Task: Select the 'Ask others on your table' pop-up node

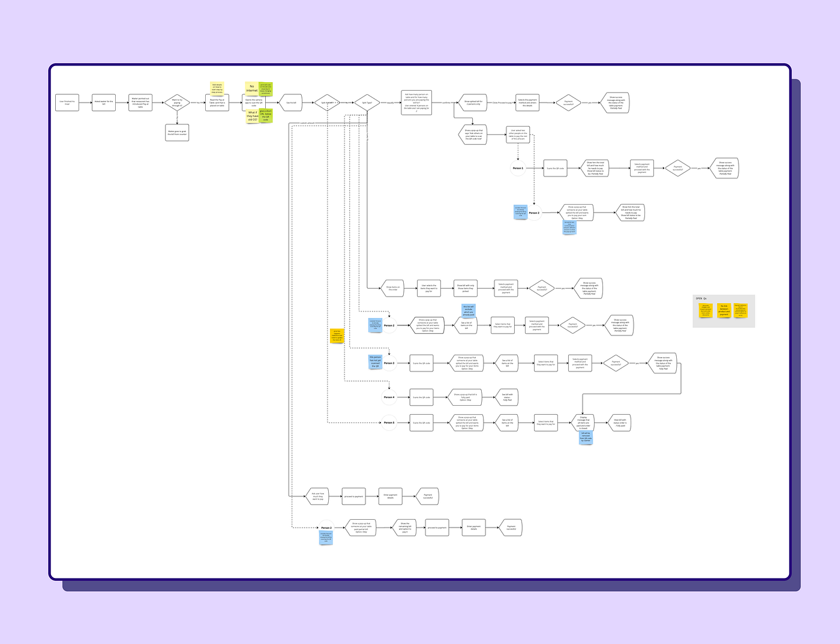Action: pos(473,135)
